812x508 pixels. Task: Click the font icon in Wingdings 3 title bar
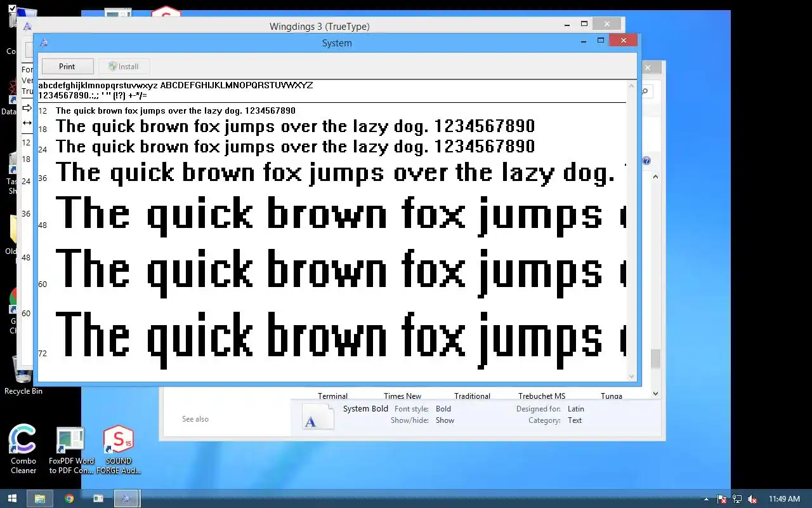(27, 26)
